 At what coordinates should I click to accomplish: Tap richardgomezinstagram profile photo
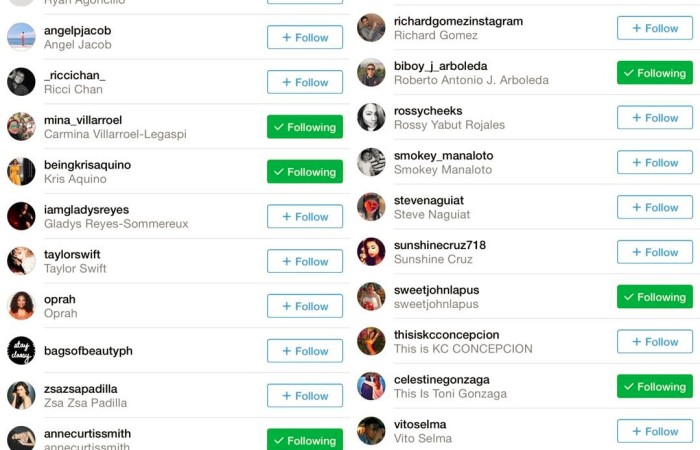click(371, 28)
